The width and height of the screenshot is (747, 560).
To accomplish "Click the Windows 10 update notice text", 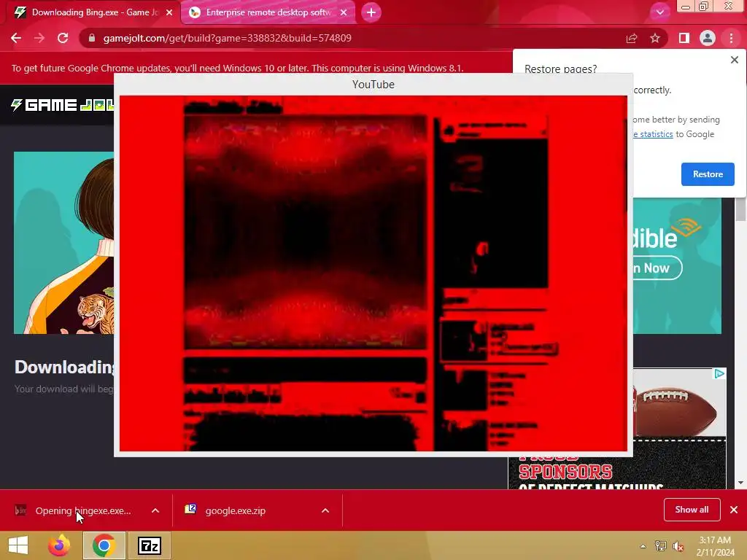I will pyautogui.click(x=237, y=68).
